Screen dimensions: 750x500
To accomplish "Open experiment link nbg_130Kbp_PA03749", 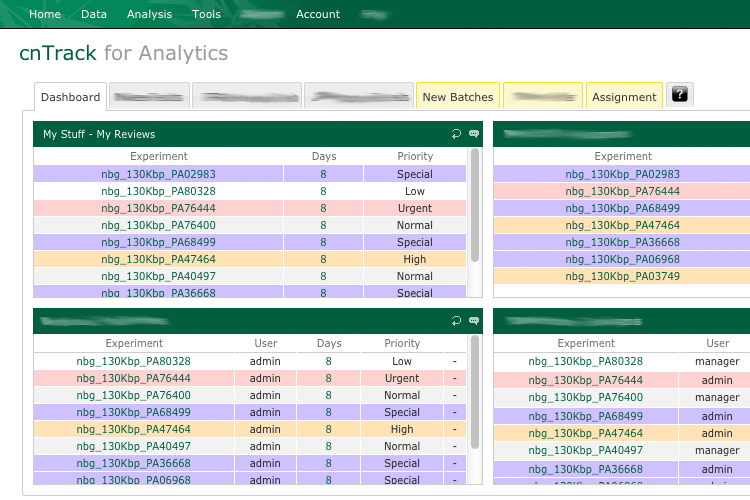I will click(x=622, y=276).
